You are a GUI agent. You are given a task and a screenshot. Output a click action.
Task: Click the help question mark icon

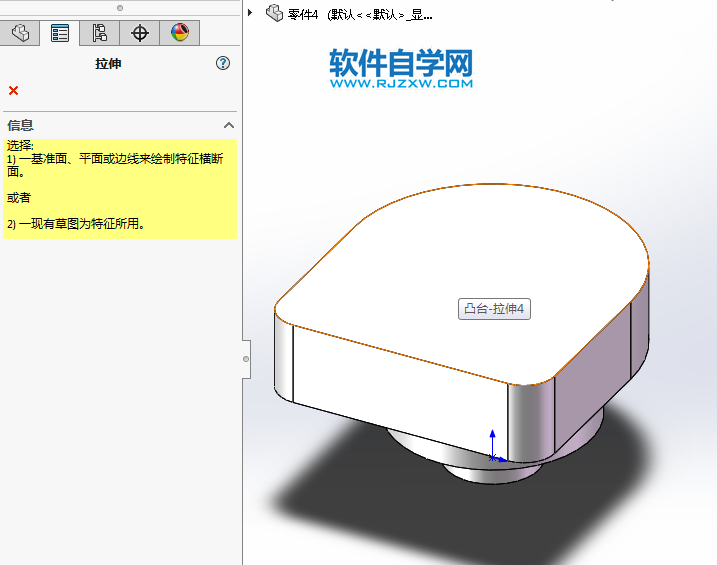click(223, 63)
